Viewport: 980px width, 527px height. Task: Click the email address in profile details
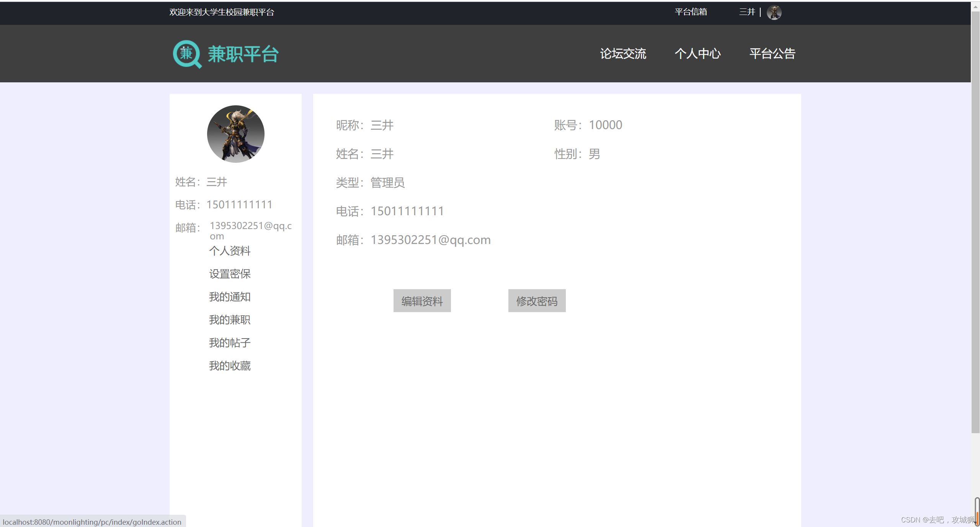430,240
